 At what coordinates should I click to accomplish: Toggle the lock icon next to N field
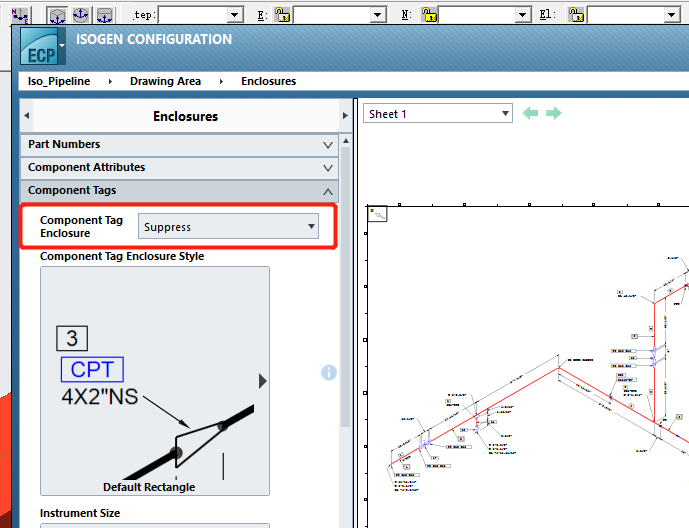429,15
